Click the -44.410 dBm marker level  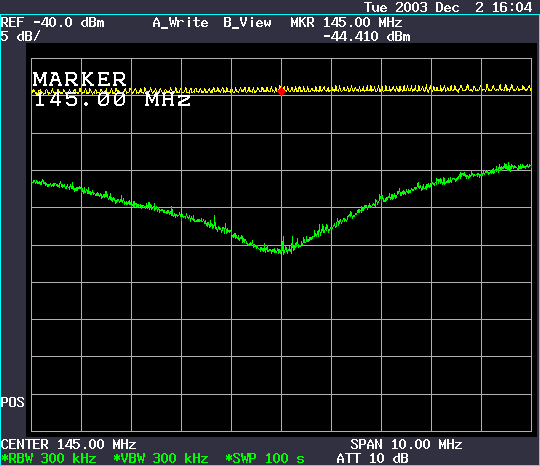click(x=367, y=37)
